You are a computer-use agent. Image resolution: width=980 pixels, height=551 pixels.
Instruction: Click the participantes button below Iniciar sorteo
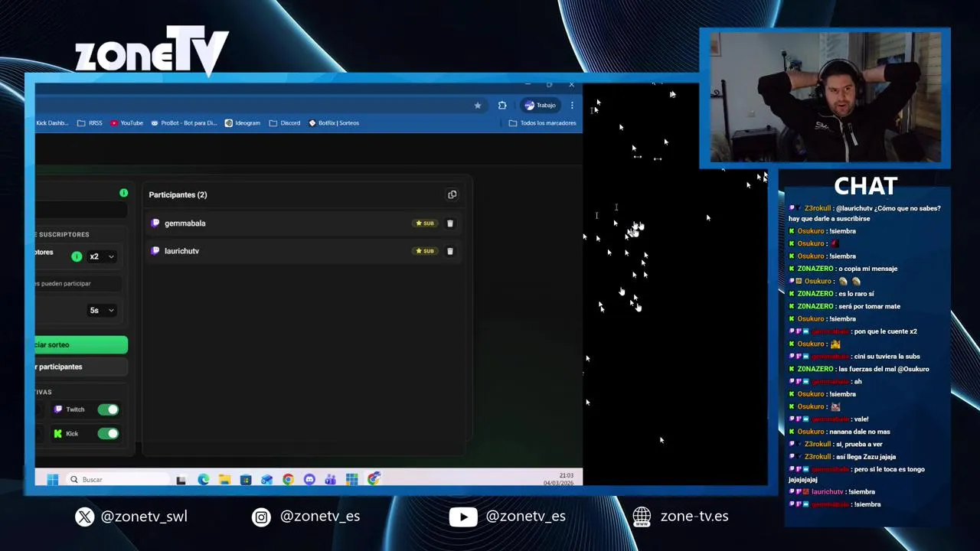point(81,367)
